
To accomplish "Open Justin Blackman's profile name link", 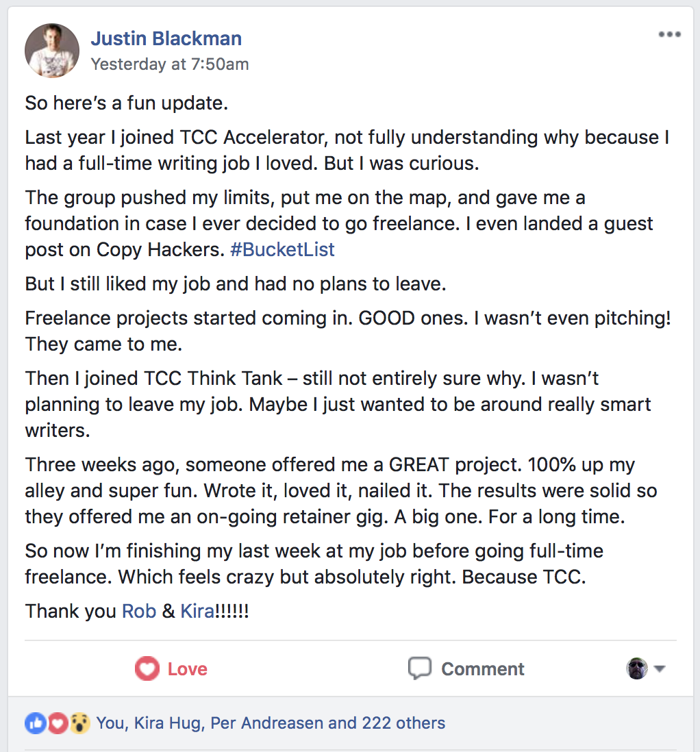I will tap(166, 39).
